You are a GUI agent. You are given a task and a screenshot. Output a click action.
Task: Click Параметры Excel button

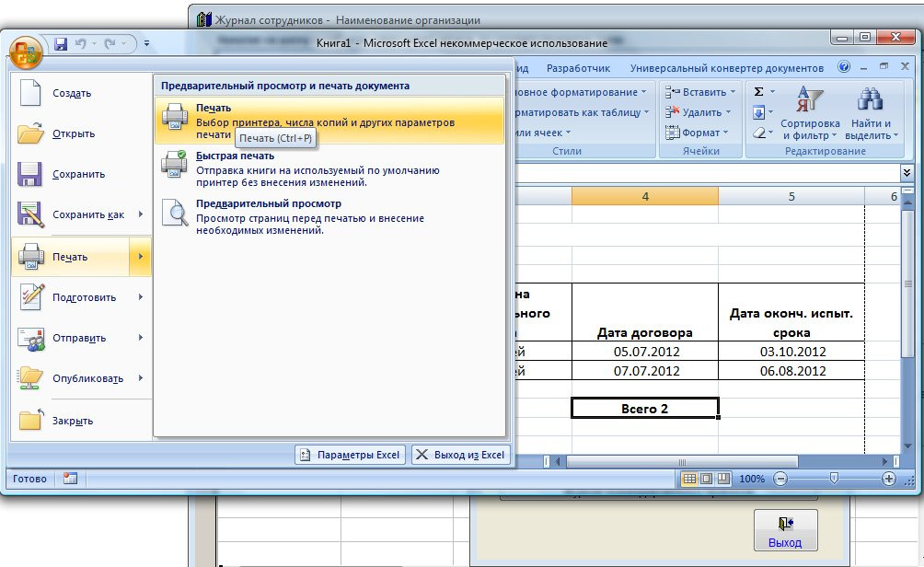(x=350, y=455)
